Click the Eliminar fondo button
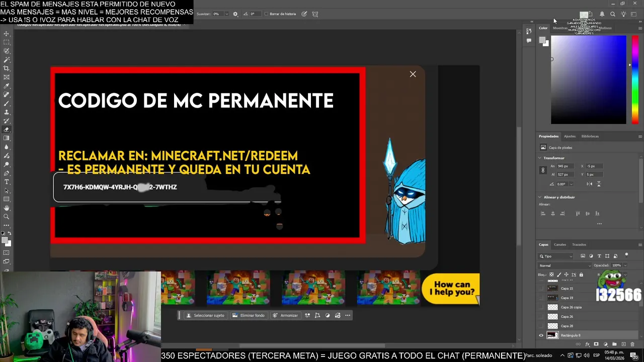 click(249, 315)
